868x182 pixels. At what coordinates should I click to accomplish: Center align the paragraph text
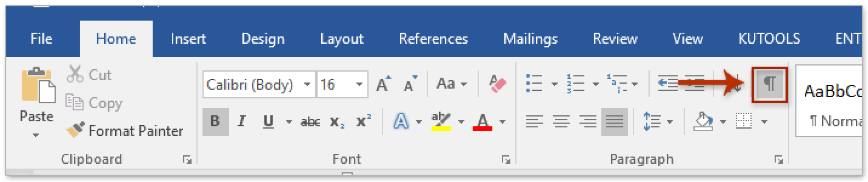tap(561, 122)
